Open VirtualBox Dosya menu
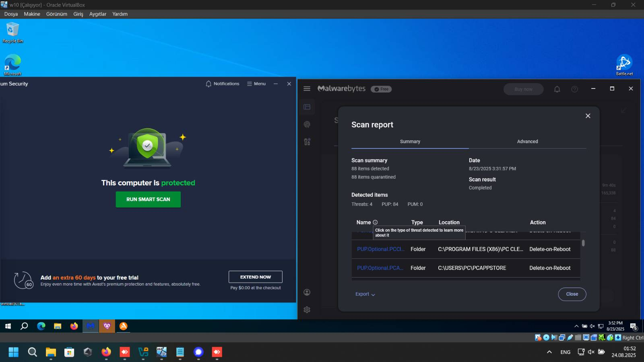This screenshot has width=644, height=362. (x=11, y=14)
